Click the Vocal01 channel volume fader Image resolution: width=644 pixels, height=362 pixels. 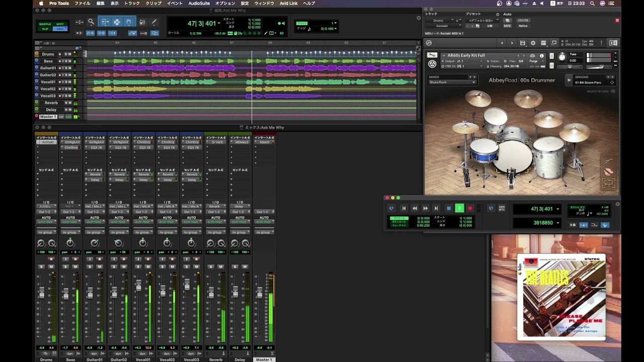tap(138, 286)
